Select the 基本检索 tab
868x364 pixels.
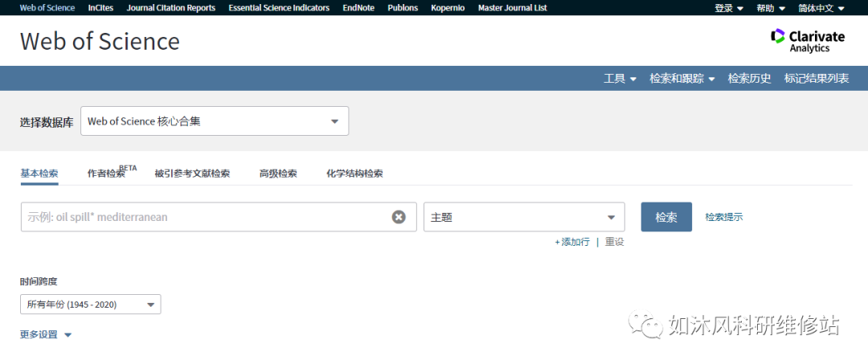[39, 173]
